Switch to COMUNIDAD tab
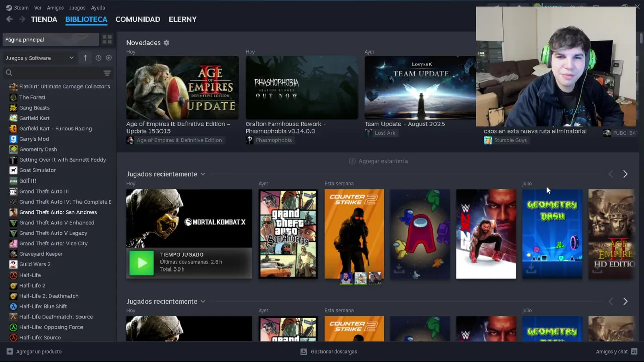The width and height of the screenshot is (644, 362). 138,19
